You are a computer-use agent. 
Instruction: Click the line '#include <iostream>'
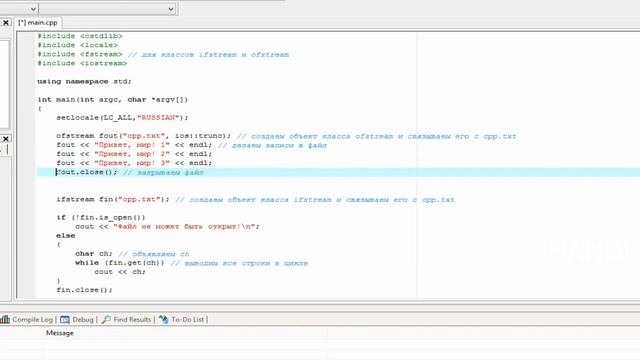(82, 63)
